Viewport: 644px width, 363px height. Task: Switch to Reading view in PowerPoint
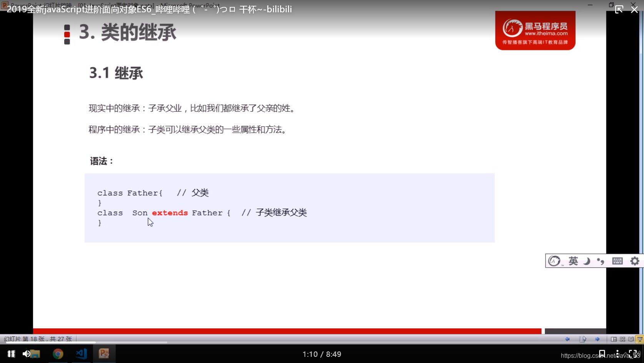(x=631, y=339)
